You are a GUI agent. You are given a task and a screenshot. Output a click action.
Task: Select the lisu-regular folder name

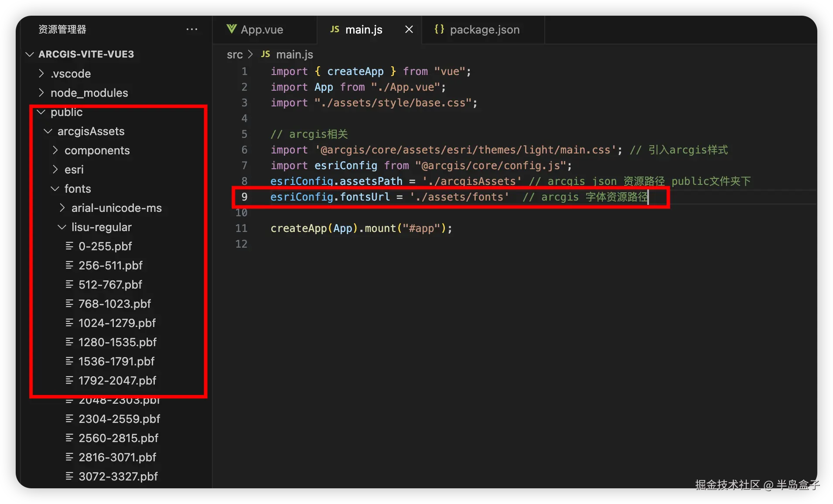[x=102, y=227]
